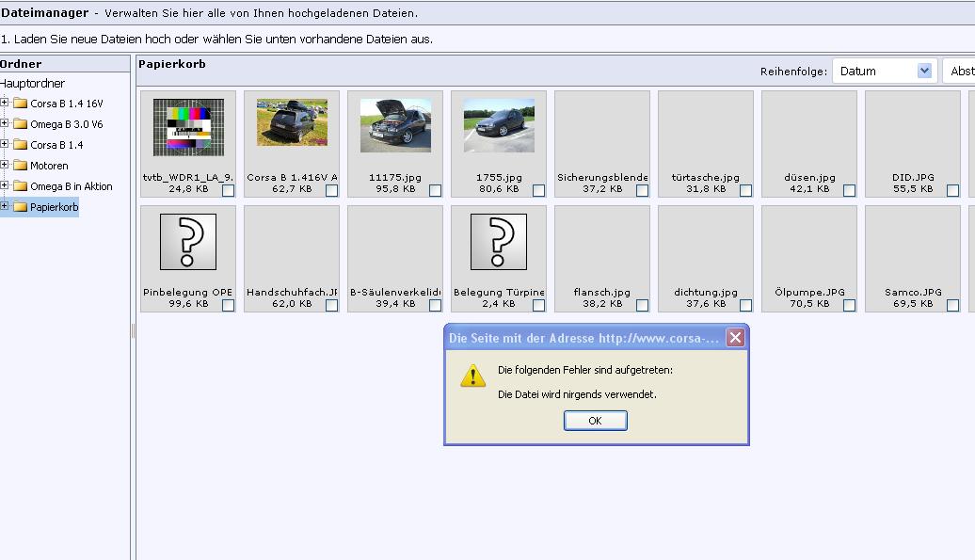Viewport: 975px width, 560px height.
Task: Confirm the error dialog with OK
Action: [595, 421]
